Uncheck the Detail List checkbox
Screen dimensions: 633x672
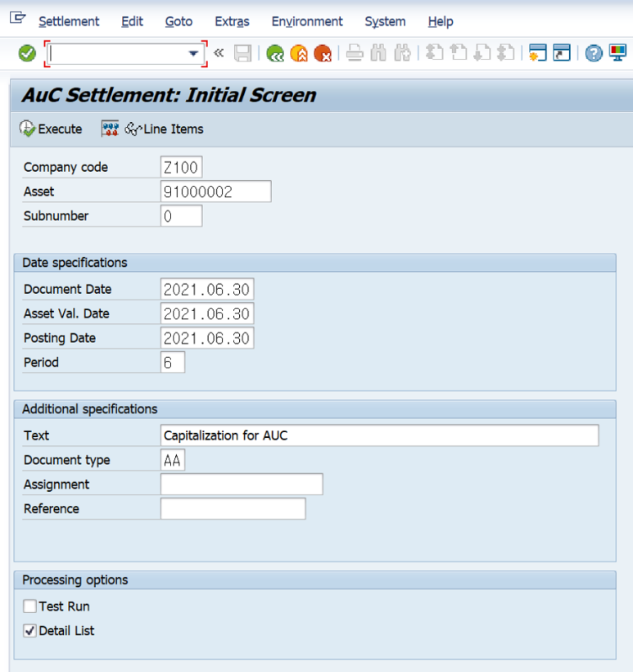(x=29, y=631)
